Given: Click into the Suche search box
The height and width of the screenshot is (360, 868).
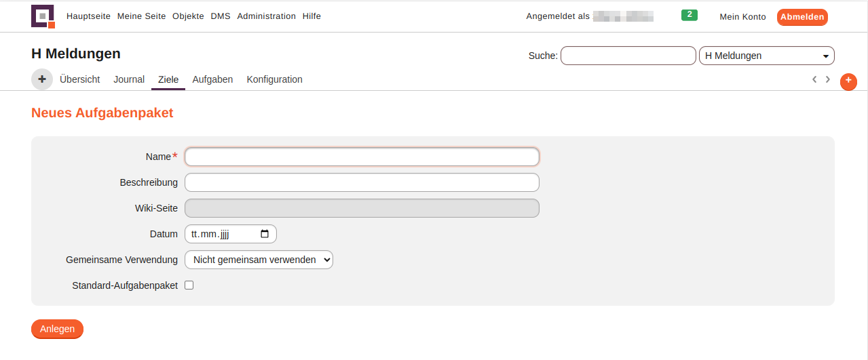Looking at the screenshot, I should 628,56.
